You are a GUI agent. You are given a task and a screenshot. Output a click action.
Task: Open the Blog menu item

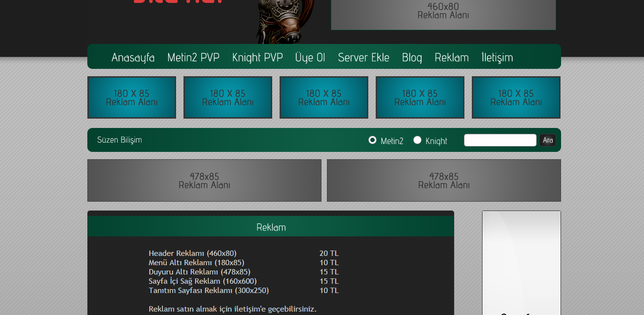[412, 58]
